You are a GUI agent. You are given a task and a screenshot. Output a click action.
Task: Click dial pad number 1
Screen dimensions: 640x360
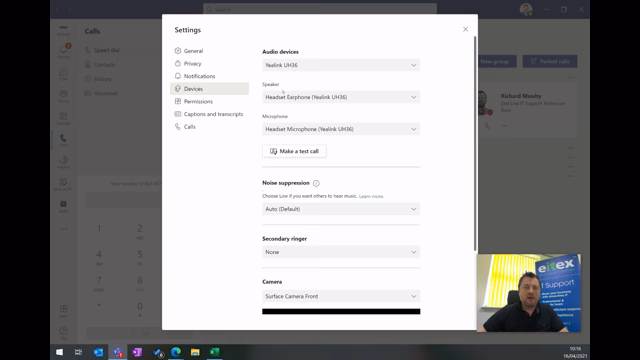99,229
